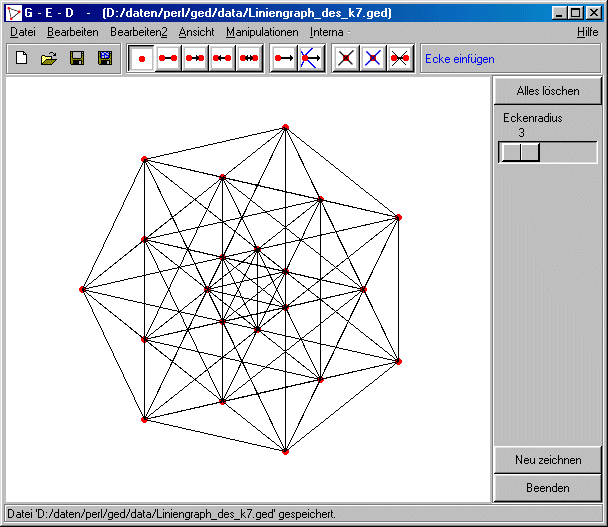
Task: Select the delete edge tool (X between two dots)
Action: click(400, 59)
